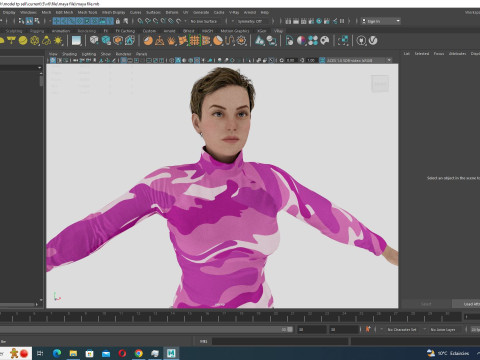The height and width of the screenshot is (360, 480).
Task: Open Maya from the Windows taskbar
Action: [x=171, y=353]
